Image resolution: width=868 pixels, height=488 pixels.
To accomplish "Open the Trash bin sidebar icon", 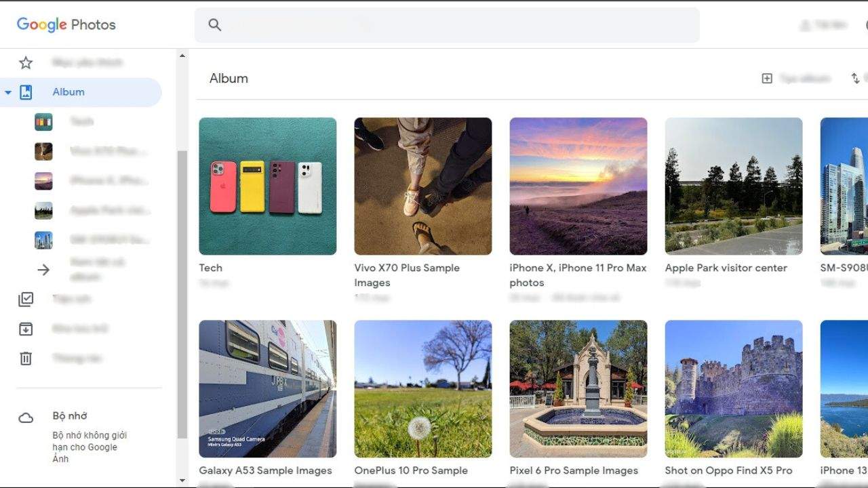I will [26, 359].
